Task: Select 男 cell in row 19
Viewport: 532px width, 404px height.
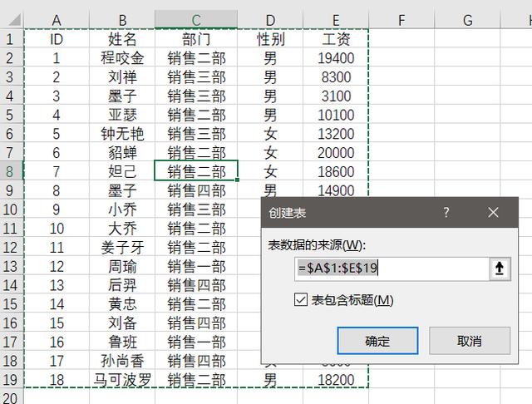Action: click(x=270, y=380)
